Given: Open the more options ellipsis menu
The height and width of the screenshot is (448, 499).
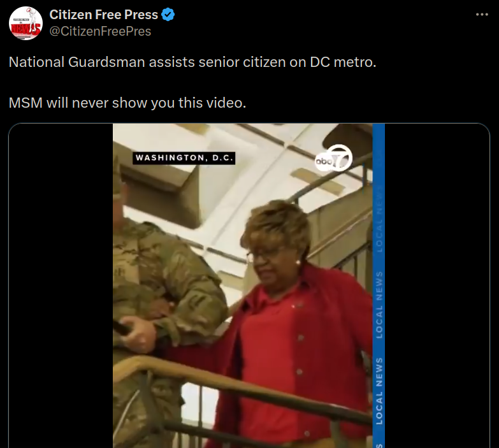Looking at the screenshot, I should point(482,14).
